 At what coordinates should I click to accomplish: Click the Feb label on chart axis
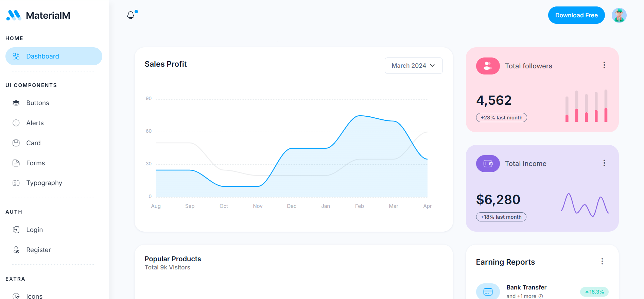coord(360,206)
